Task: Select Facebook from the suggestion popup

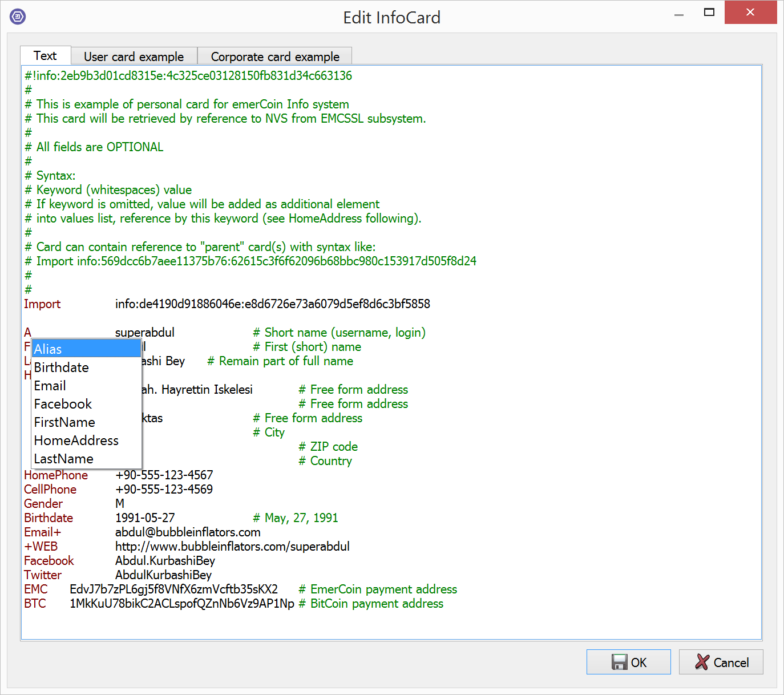Action: click(86, 403)
